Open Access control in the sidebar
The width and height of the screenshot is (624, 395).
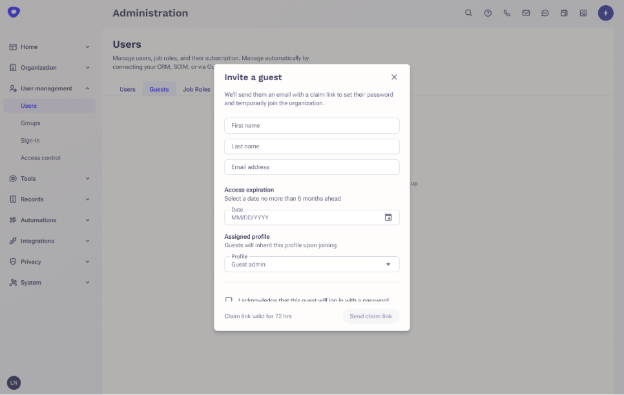(x=40, y=158)
